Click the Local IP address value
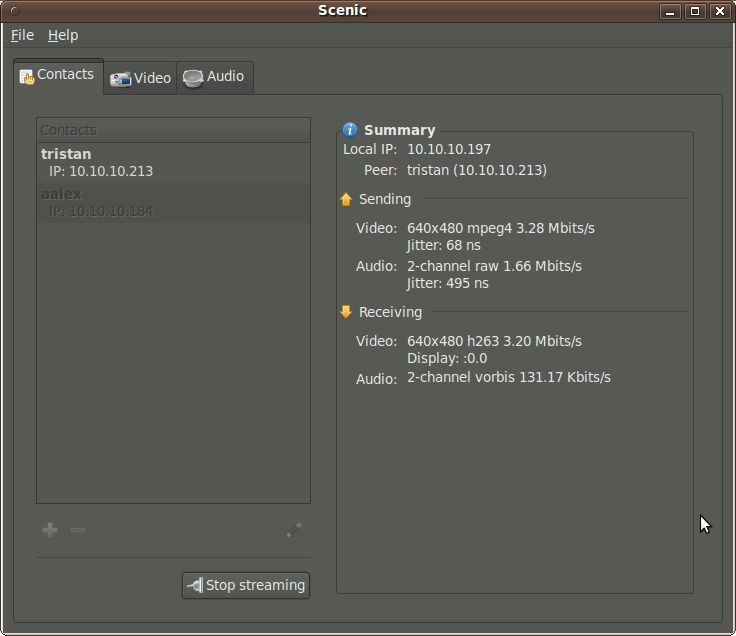Screen dimensions: 736x636 coord(448,149)
